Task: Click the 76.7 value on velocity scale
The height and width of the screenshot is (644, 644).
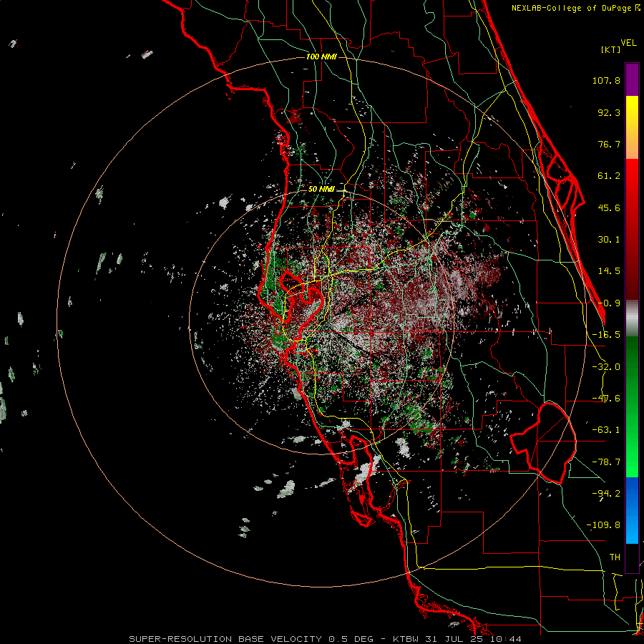Action: 609,144
